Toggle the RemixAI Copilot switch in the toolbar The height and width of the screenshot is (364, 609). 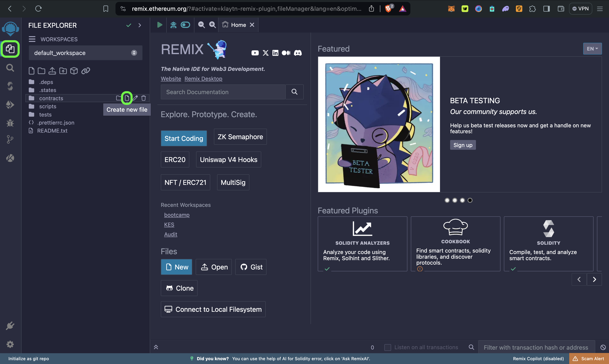[x=186, y=25]
